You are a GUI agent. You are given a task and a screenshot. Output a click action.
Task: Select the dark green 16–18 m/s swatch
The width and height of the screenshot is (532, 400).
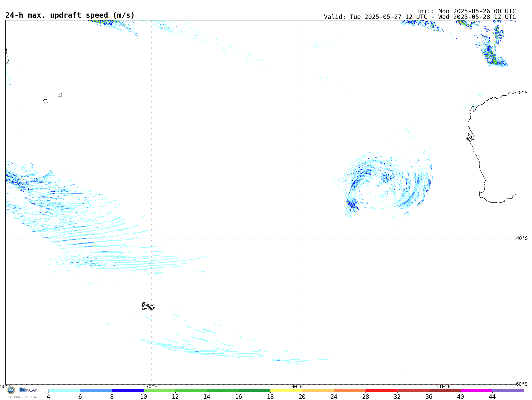255,391
